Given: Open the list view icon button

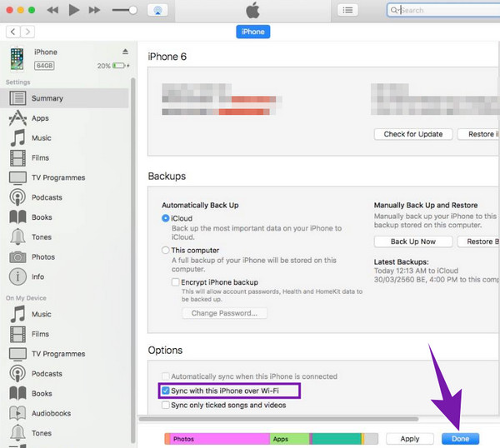Looking at the screenshot, I should tap(347, 10).
